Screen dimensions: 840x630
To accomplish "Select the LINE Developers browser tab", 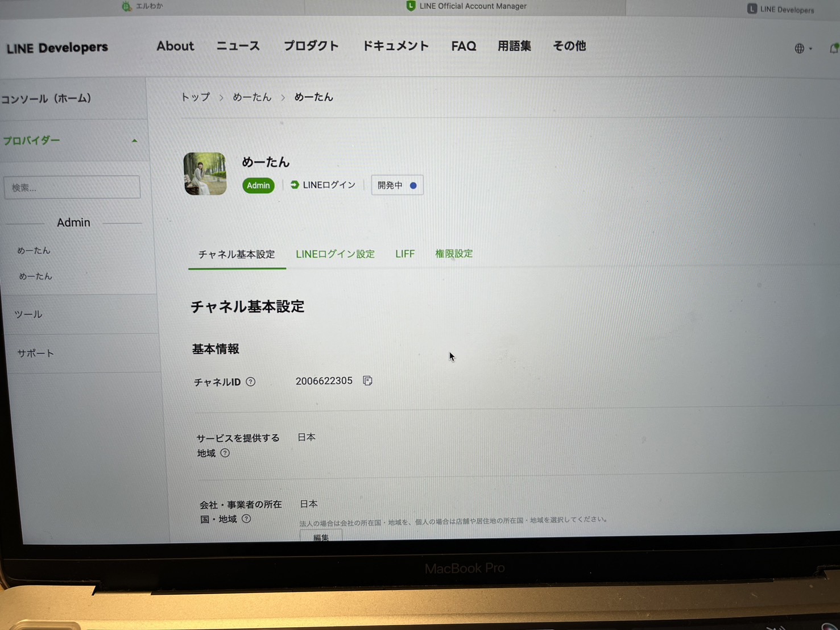I will [780, 9].
